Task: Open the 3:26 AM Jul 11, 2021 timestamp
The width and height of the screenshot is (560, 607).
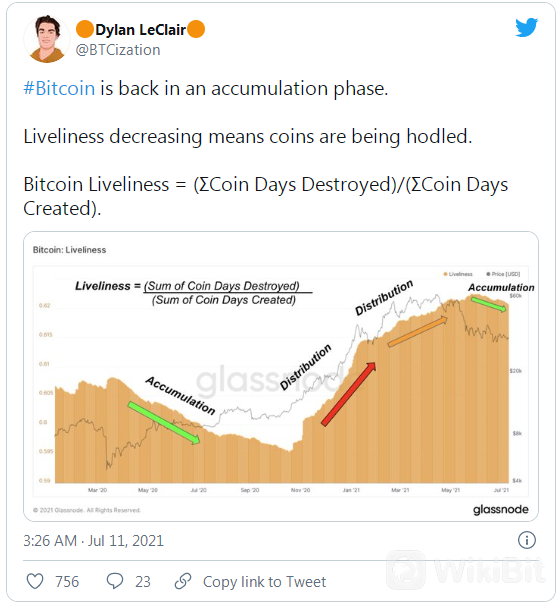Action: point(93,540)
